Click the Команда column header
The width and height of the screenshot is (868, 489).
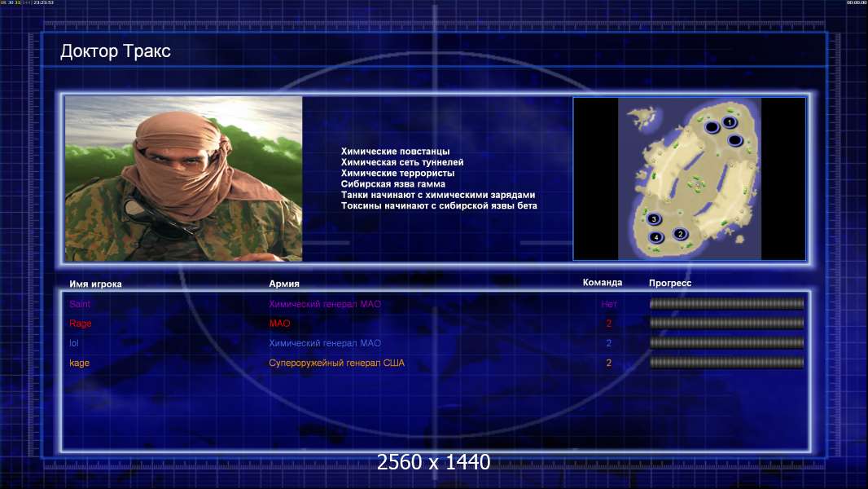click(x=603, y=283)
